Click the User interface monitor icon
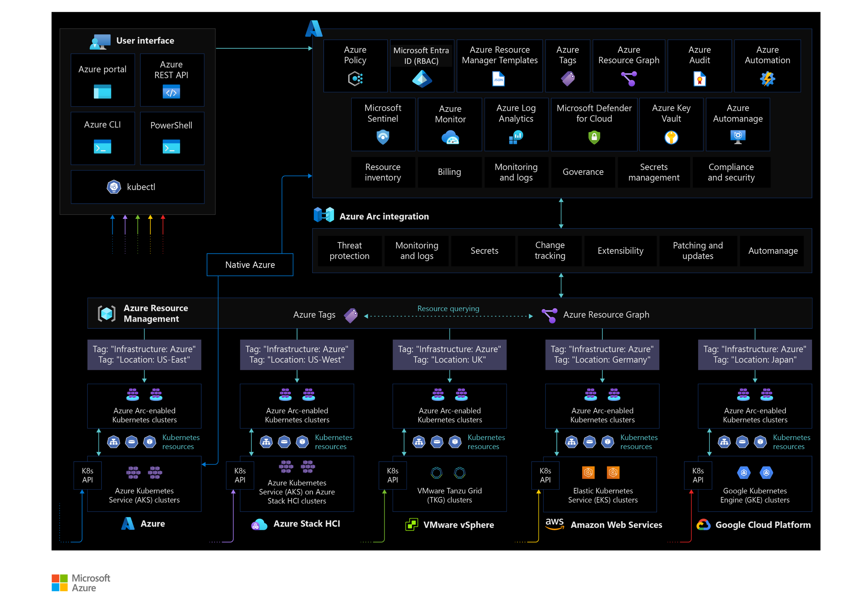 point(100,42)
